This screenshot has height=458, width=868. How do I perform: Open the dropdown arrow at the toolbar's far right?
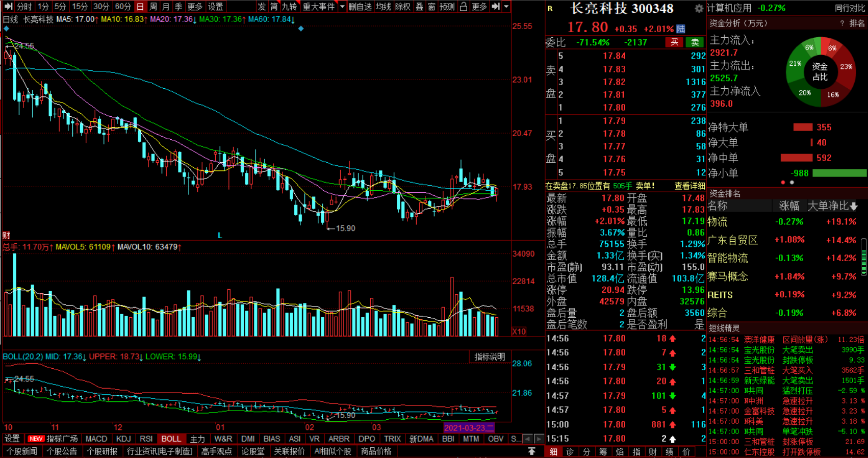[506, 7]
